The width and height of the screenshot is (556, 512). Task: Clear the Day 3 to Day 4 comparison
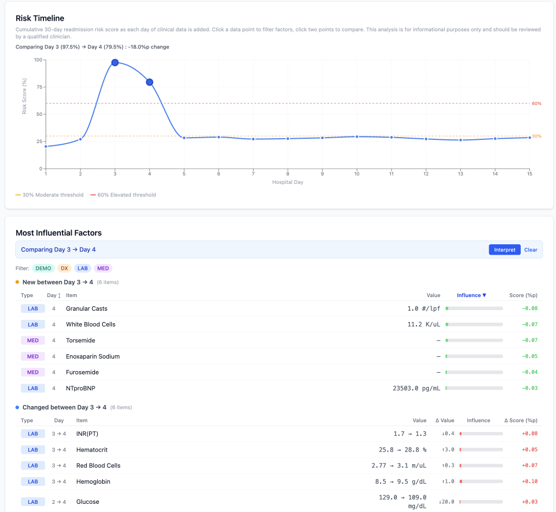click(x=530, y=250)
